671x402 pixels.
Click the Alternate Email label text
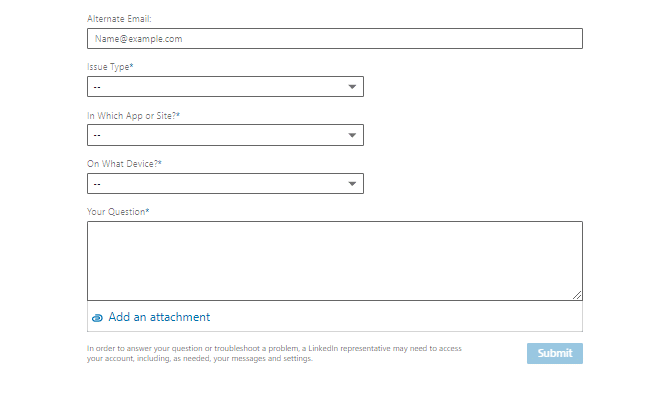119,19
